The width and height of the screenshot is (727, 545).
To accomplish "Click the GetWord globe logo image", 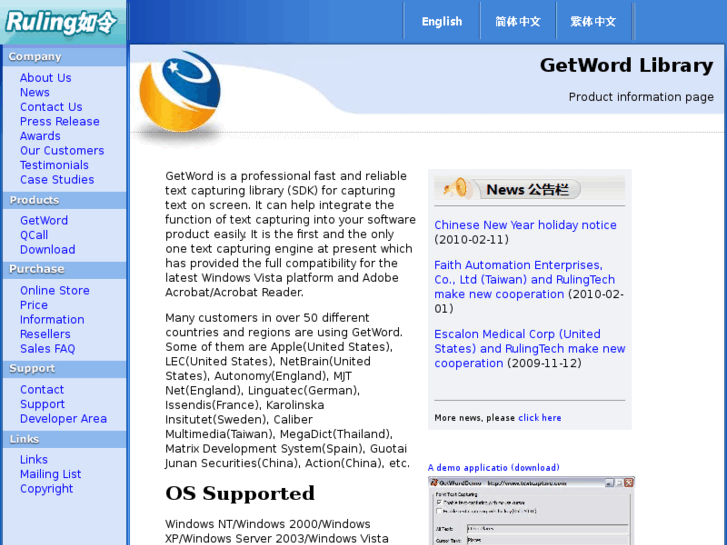I will pos(180,92).
